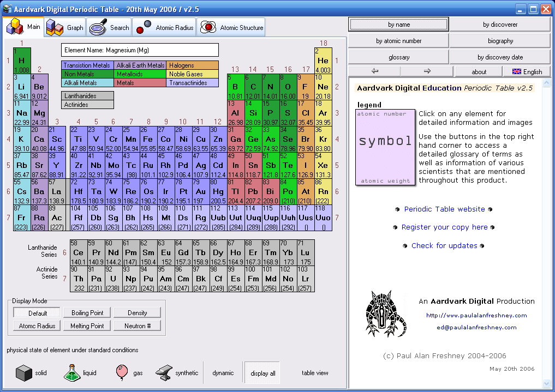
Task: Click the aardvark logo image
Action: 386,314
